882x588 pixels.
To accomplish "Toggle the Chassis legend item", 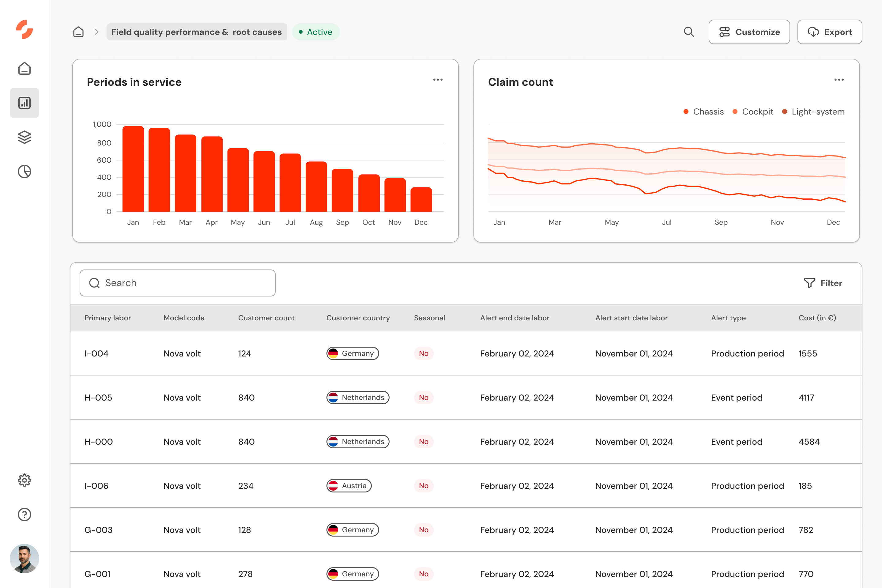I will tap(703, 112).
